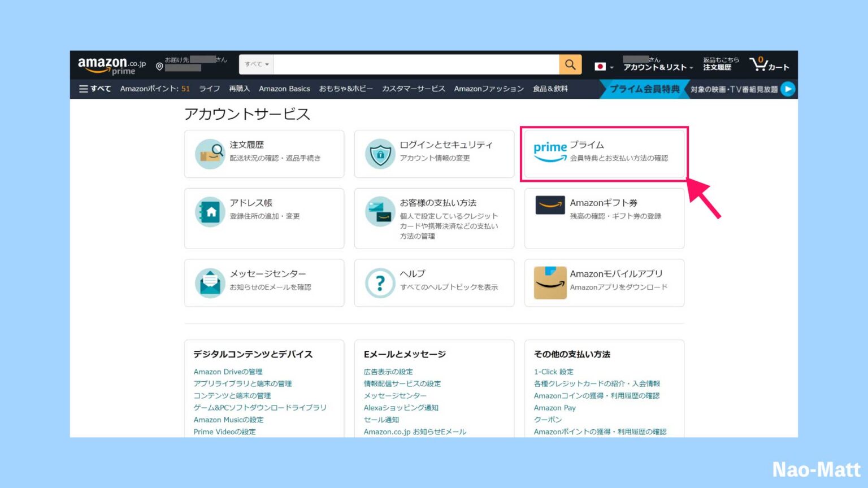The height and width of the screenshot is (488, 868).
Task: Open アプリライブラリと端末の管理 link
Action: [x=242, y=384]
